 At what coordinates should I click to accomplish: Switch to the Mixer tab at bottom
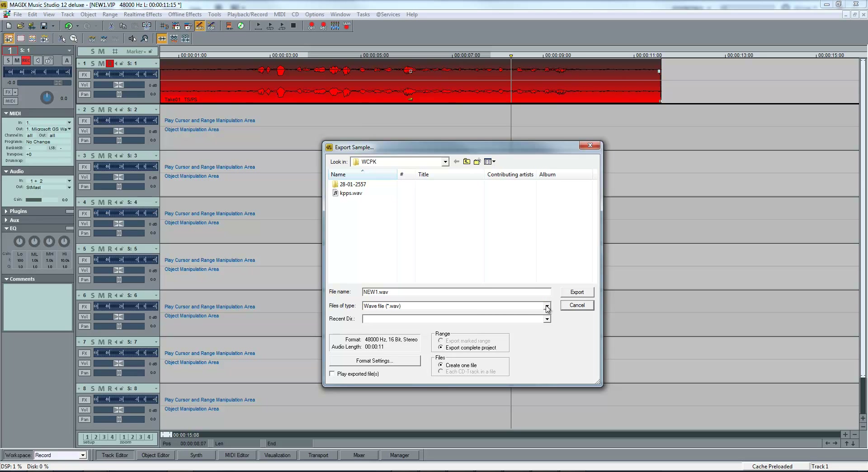point(359,455)
